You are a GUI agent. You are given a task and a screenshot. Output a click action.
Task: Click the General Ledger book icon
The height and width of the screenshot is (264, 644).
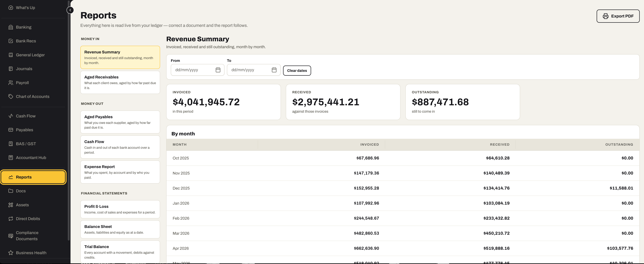10,55
